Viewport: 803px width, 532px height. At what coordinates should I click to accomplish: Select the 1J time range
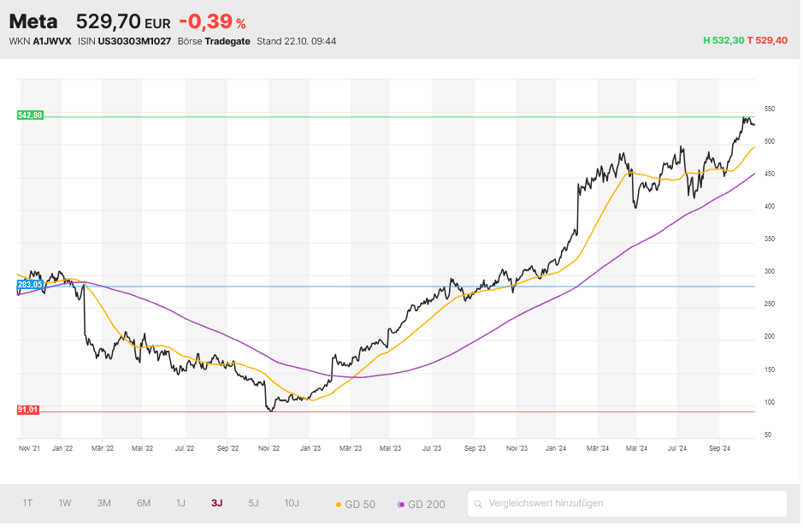(x=180, y=503)
